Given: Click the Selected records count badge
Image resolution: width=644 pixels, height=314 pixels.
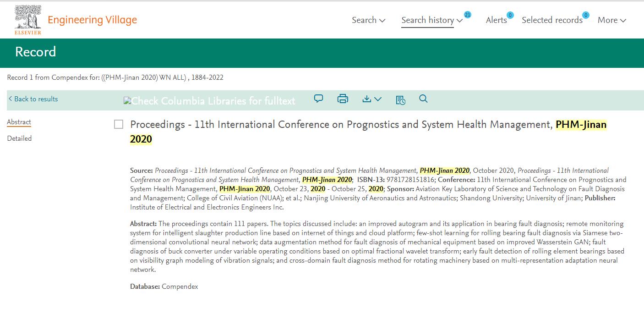Looking at the screenshot, I should click(x=585, y=15).
